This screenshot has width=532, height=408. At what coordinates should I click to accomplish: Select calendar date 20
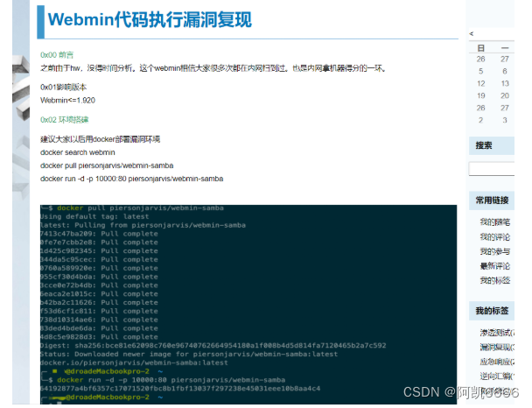pos(505,95)
